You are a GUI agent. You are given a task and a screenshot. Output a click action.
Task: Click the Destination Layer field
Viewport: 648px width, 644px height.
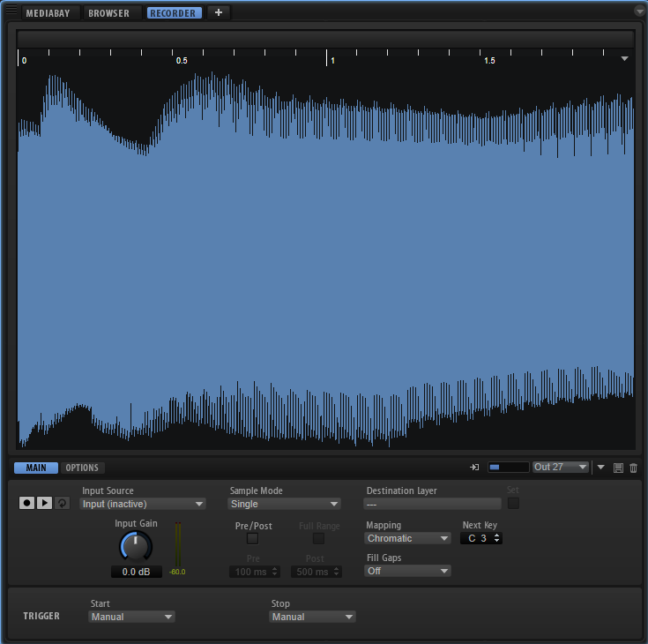pos(432,504)
